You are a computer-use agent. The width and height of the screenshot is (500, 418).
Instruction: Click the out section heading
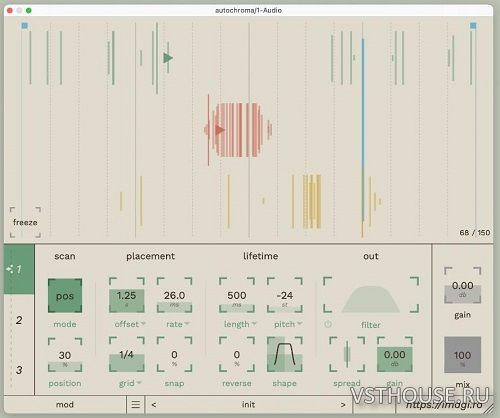coord(371,256)
